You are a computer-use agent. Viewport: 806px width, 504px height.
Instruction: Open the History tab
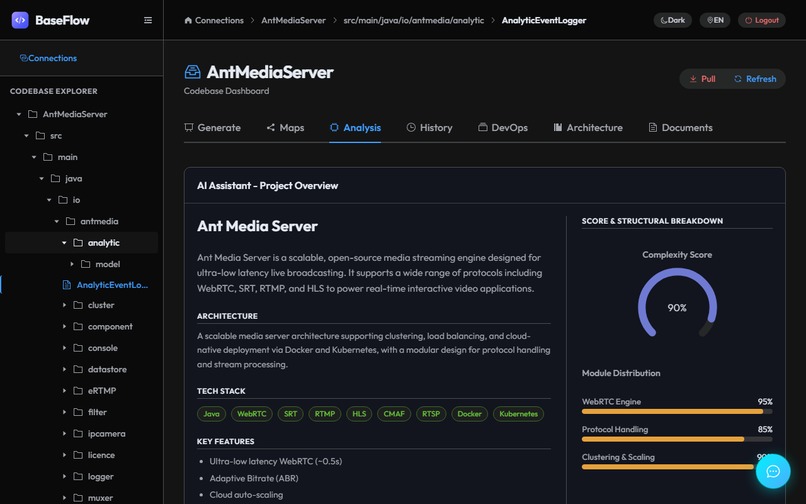click(x=429, y=128)
